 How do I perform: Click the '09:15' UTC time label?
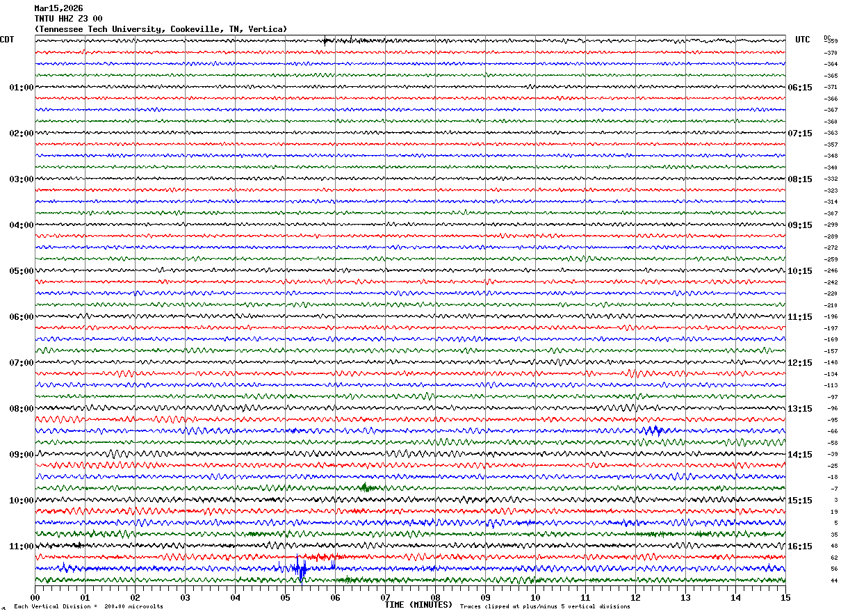(799, 225)
